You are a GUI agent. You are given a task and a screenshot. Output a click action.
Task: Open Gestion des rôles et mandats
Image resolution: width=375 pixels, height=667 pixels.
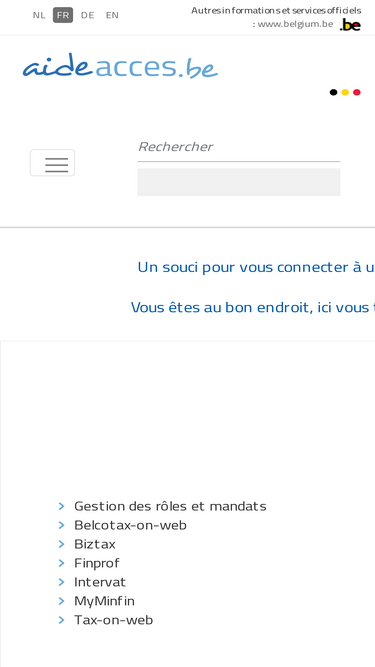click(x=170, y=506)
